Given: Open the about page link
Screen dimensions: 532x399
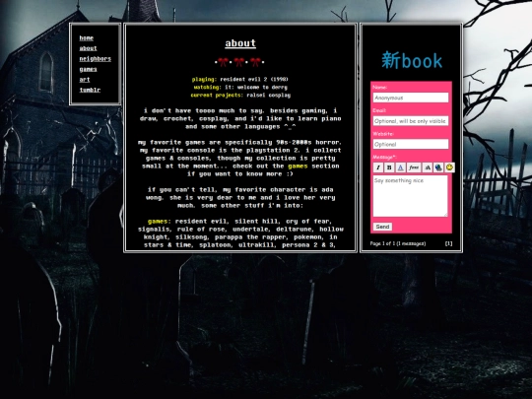Looking at the screenshot, I should pyautogui.click(x=89, y=48).
